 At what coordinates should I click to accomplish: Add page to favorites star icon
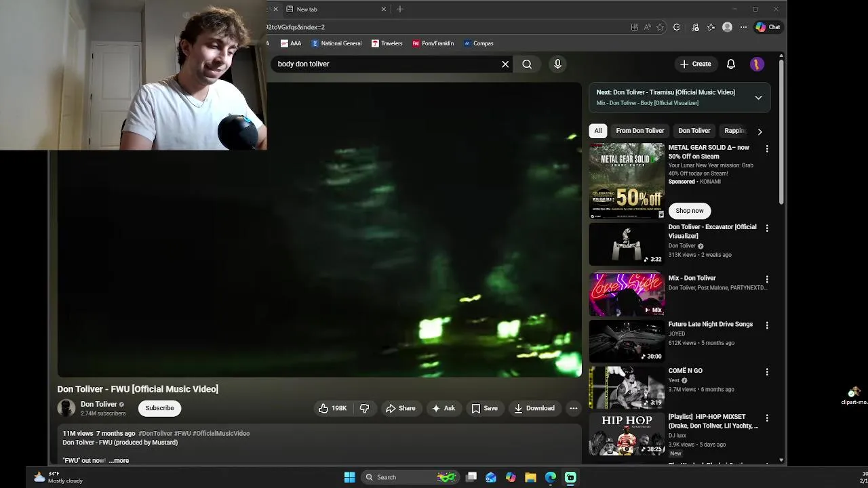tap(660, 27)
